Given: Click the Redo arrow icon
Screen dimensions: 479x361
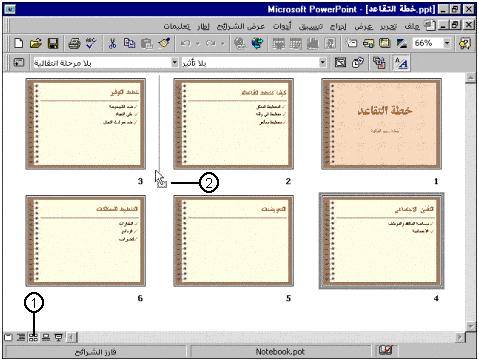Looking at the screenshot, I should click(x=211, y=43).
